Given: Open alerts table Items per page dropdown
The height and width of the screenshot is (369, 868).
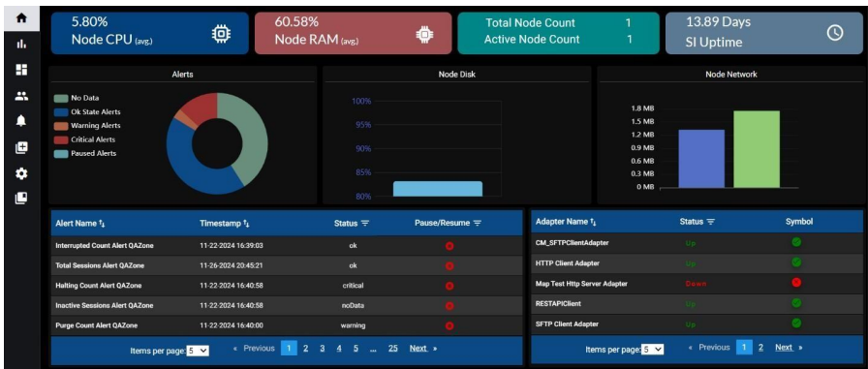Looking at the screenshot, I should tap(198, 351).
